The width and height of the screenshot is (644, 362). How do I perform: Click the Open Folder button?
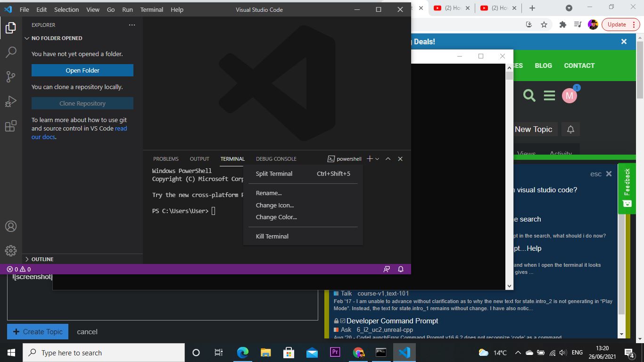pyautogui.click(x=83, y=70)
